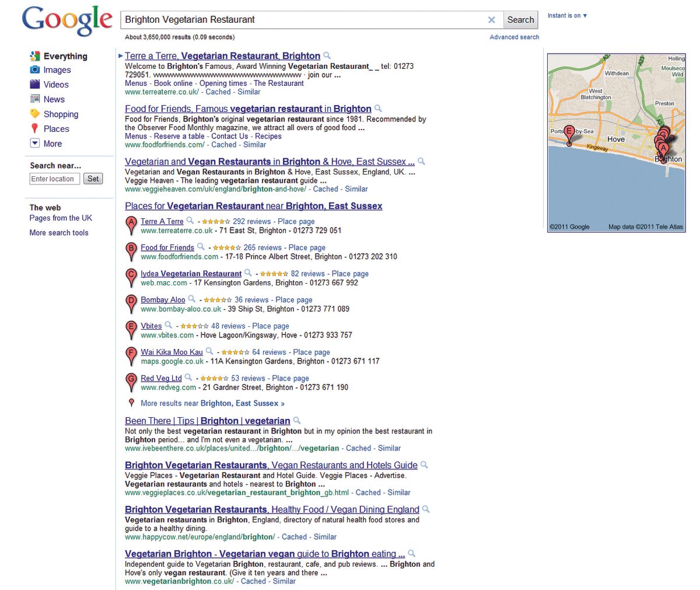The width and height of the screenshot is (700, 590).
Task: Click the magnifier preview icon beside Terre a Terre
Action: pyautogui.click(x=327, y=55)
